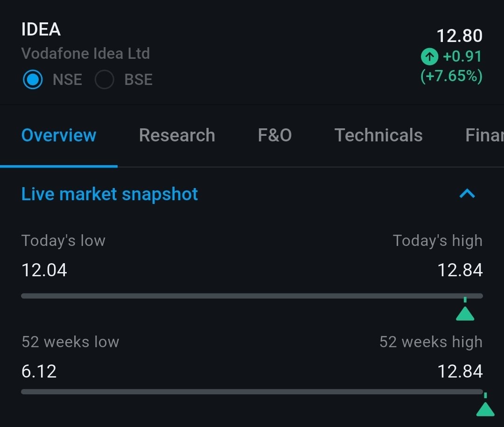Select the NSE exchange radio button

pos(33,79)
